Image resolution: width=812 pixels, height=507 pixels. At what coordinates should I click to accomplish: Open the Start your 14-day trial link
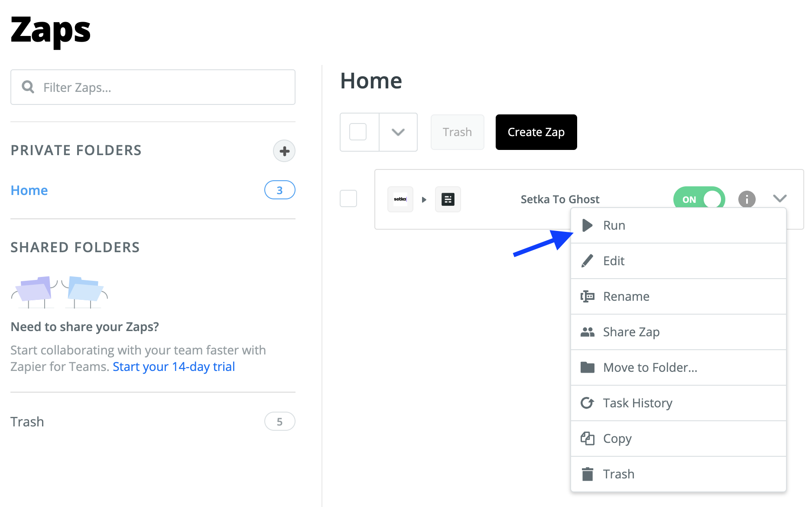pyautogui.click(x=174, y=367)
